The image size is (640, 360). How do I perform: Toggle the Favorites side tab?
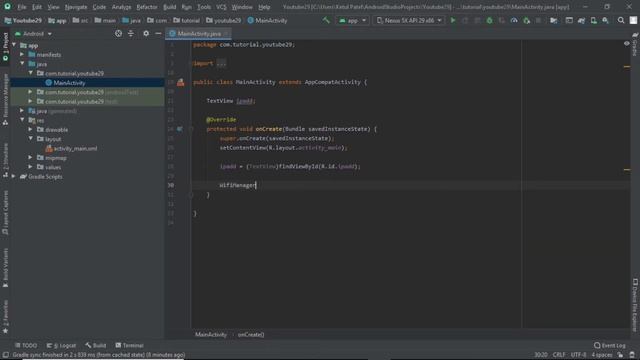coord(5,316)
